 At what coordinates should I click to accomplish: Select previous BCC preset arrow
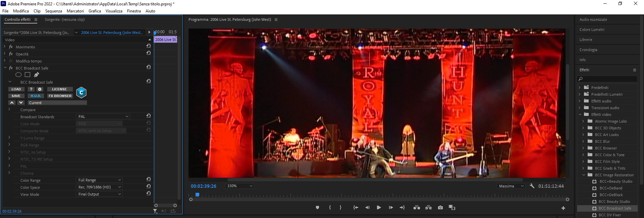pyautogui.click(x=12, y=102)
